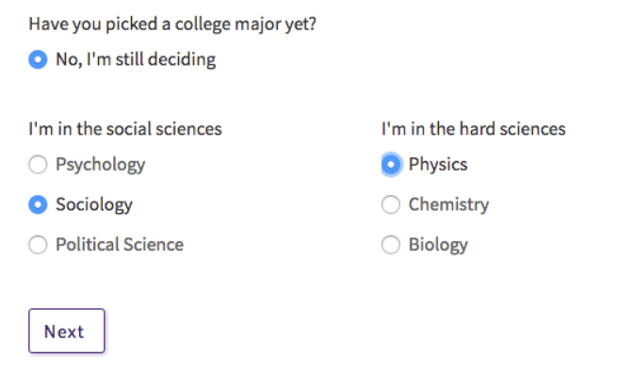The image size is (634, 374).
Task: Click the "I'm in the hard sciences" heading
Action: (473, 129)
